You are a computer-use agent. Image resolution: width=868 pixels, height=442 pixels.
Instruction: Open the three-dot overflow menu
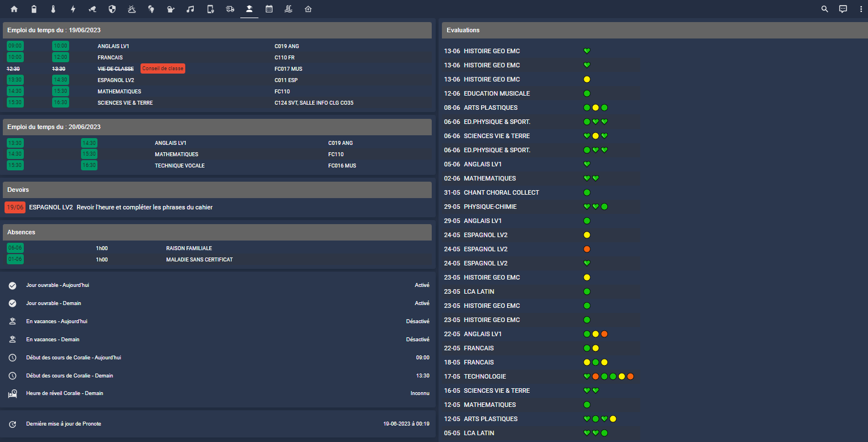click(x=861, y=9)
